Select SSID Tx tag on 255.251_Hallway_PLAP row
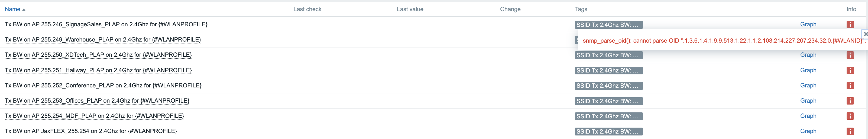The width and height of the screenshot is (868, 139). 608,71
